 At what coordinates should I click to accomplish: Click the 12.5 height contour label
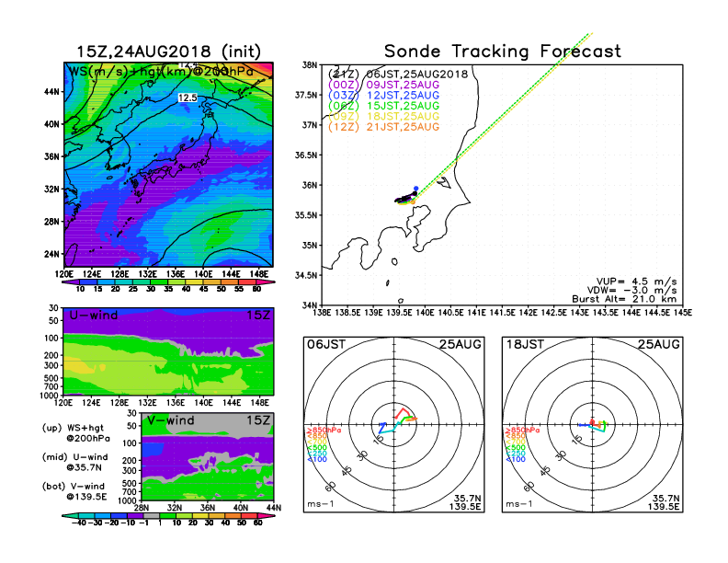(x=188, y=98)
